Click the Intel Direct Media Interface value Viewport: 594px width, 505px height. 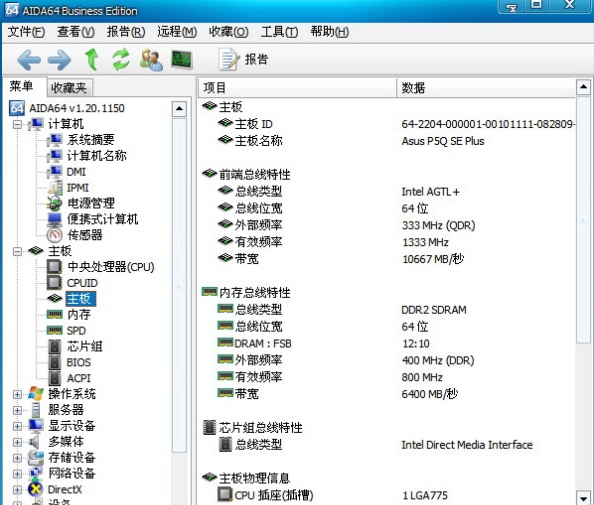pyautogui.click(x=467, y=445)
